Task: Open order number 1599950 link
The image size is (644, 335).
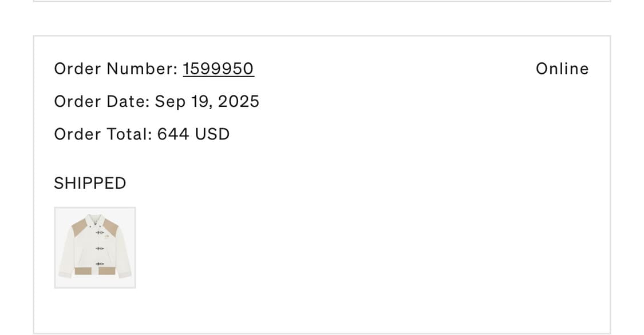Action: point(218,69)
